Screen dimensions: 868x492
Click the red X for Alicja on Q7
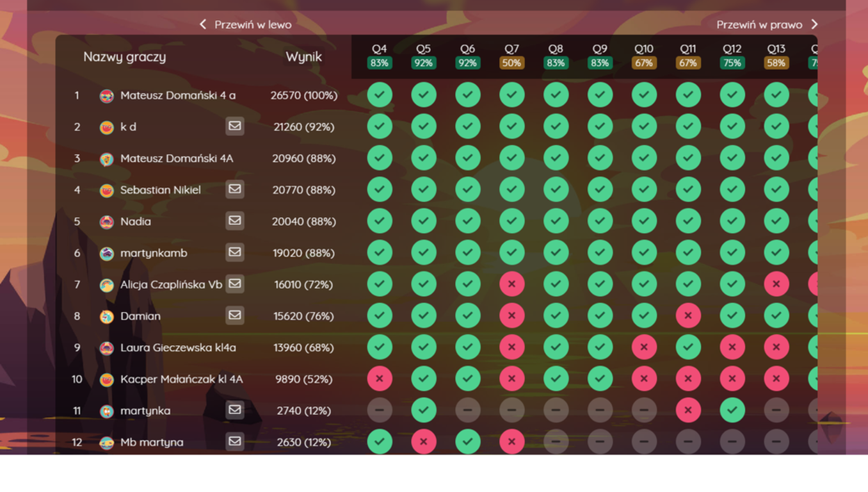coord(511,284)
